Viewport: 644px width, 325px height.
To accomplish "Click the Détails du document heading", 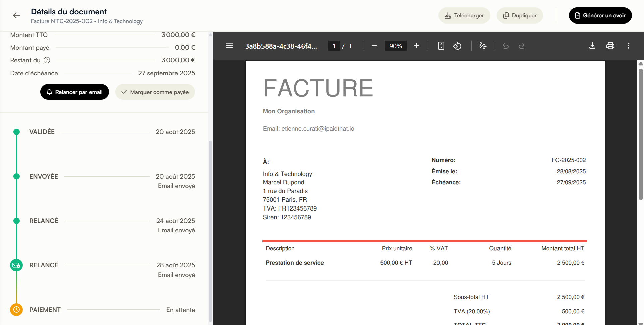I will [69, 12].
